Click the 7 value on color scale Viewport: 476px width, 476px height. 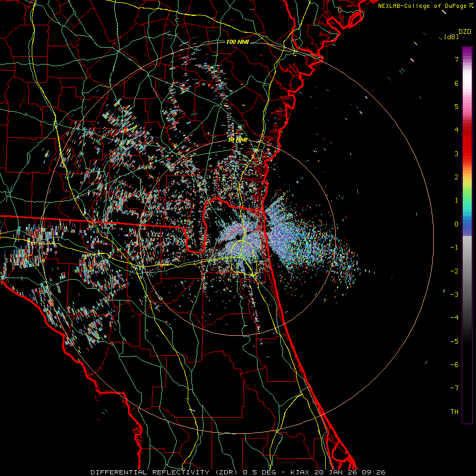[x=456, y=59]
